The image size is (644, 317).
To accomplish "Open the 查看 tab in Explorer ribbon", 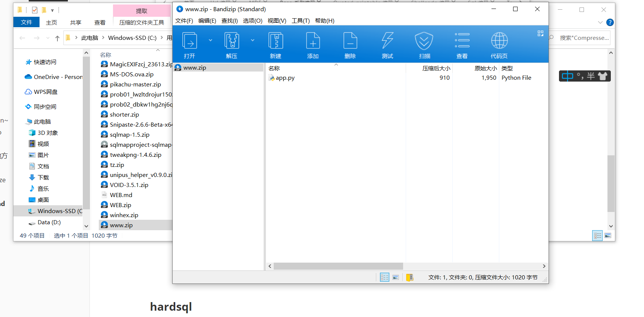I will (100, 22).
